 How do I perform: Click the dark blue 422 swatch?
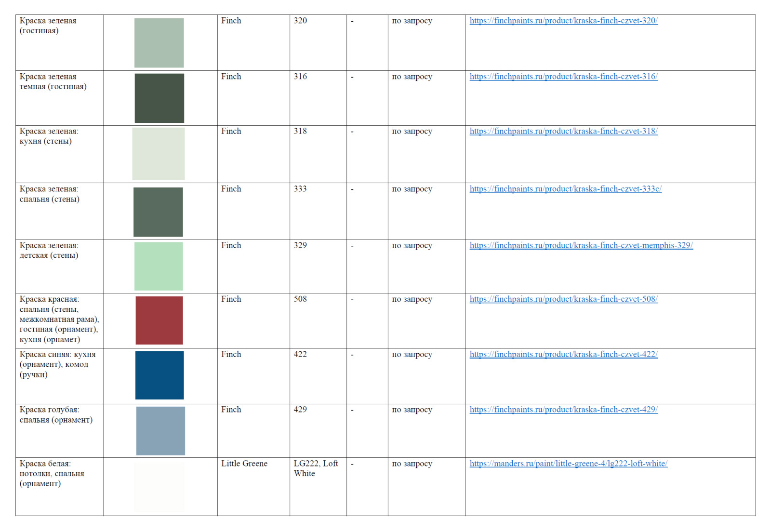(160, 375)
